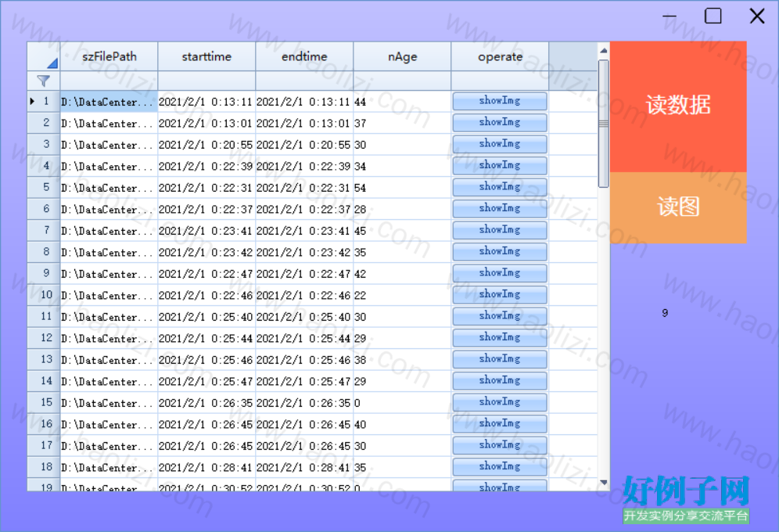Click szFilePath cell in row 6
This screenshot has width=779, height=532.
pyautogui.click(x=109, y=209)
